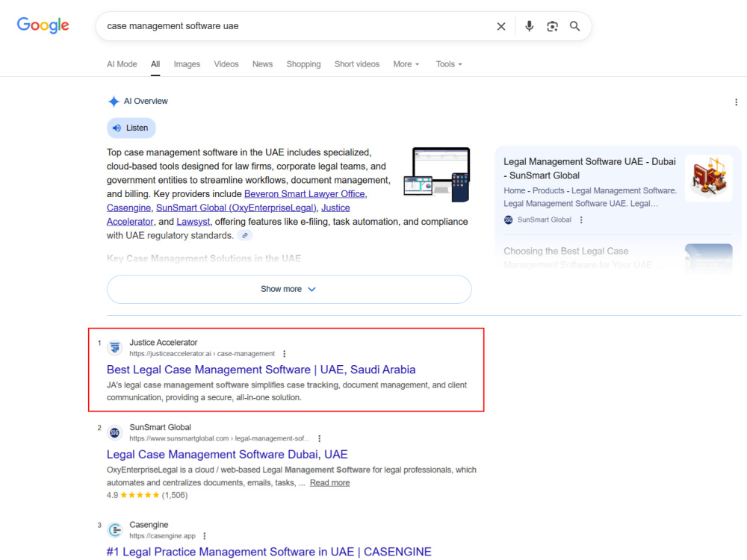Open Lawsyst link in AI Overview
The image size is (747, 560).
click(193, 222)
